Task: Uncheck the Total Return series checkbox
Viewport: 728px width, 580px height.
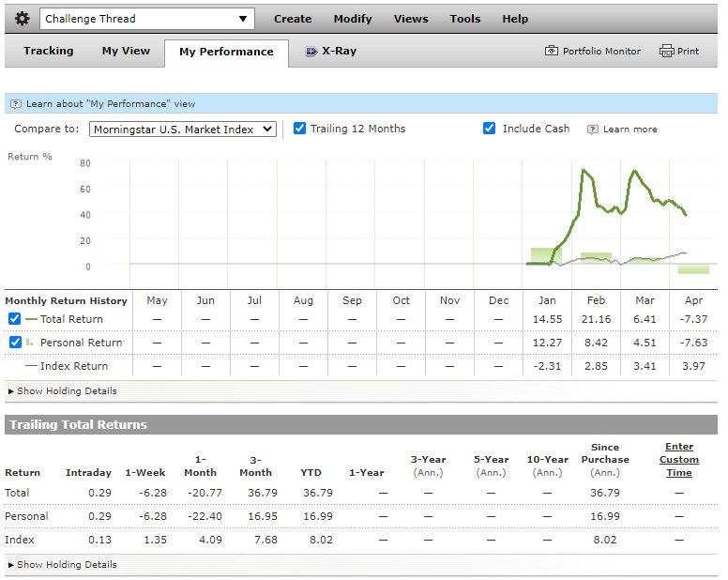Action: [x=14, y=319]
